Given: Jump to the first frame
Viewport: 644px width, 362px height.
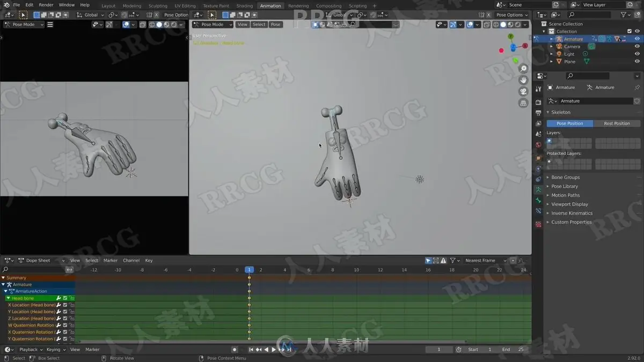Looking at the screenshot, I should (x=251, y=350).
